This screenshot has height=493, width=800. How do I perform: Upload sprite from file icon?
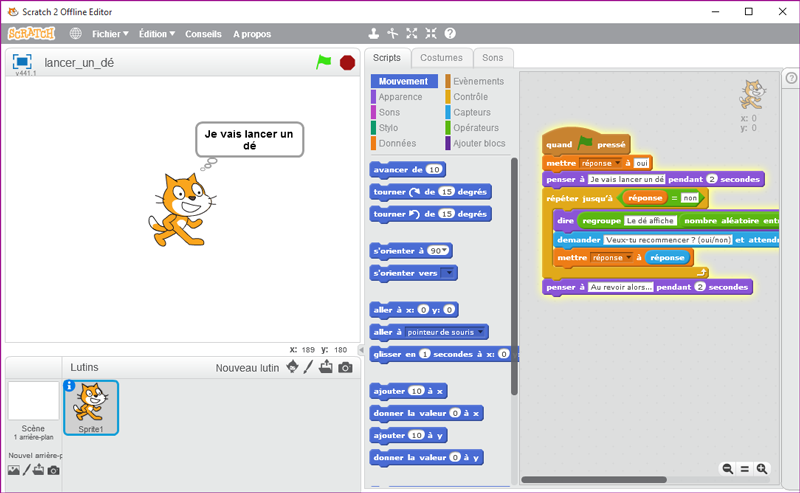tap(326, 367)
